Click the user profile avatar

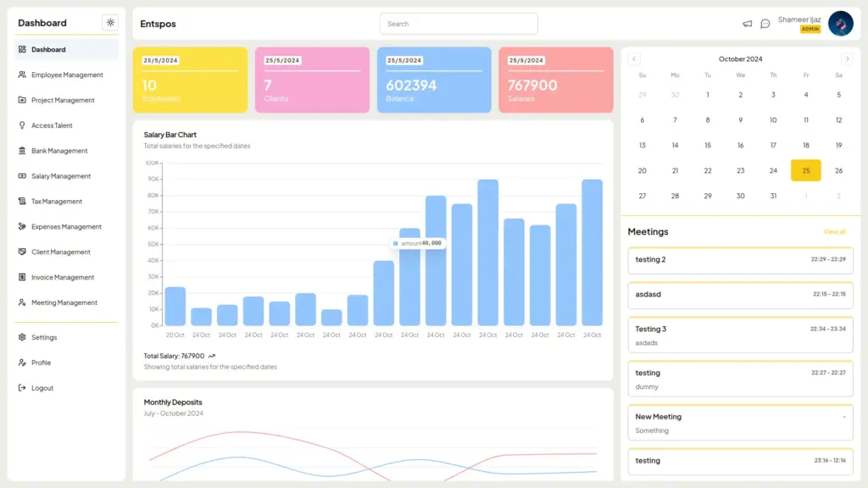pyautogui.click(x=840, y=24)
